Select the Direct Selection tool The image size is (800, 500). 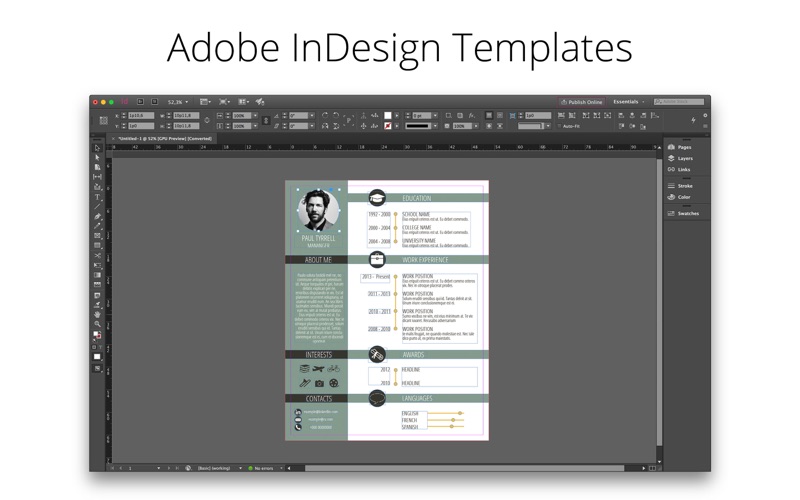coord(97,158)
